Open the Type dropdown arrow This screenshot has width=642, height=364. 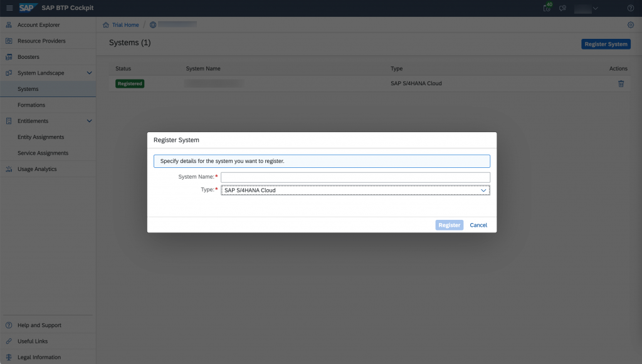pos(483,190)
